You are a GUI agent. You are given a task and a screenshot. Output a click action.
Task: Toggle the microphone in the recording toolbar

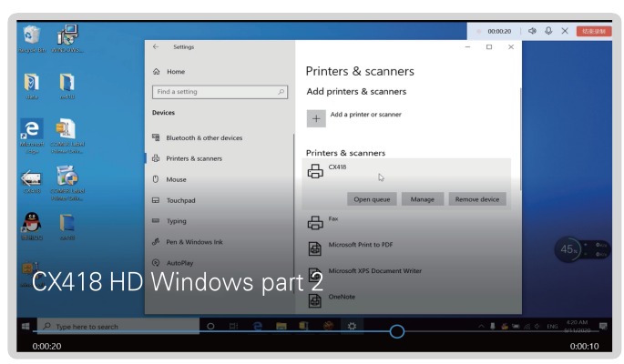click(549, 31)
